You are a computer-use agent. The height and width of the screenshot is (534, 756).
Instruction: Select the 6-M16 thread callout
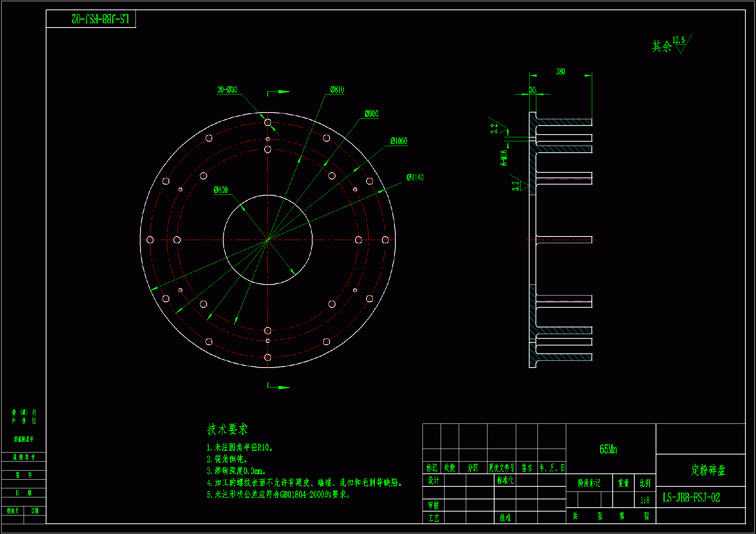click(504, 158)
